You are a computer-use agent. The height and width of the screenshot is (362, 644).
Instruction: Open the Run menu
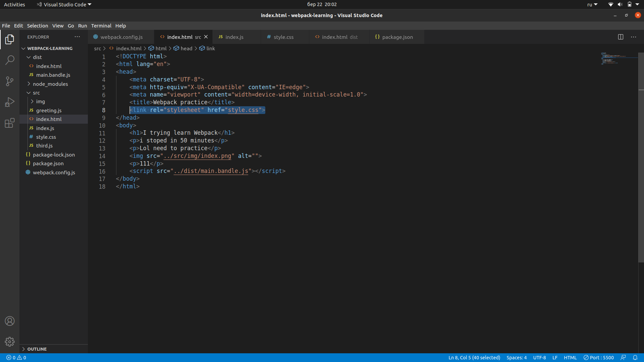pyautogui.click(x=83, y=26)
